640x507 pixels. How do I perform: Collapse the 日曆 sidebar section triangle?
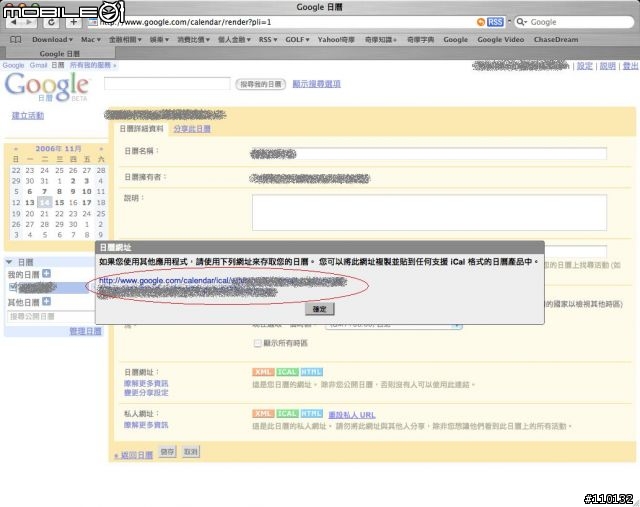pyautogui.click(x=9, y=262)
